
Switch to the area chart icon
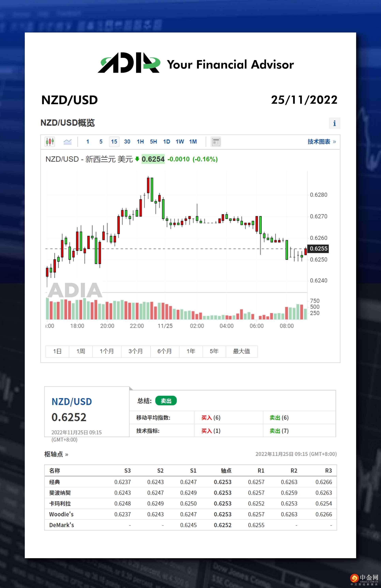pos(67,142)
